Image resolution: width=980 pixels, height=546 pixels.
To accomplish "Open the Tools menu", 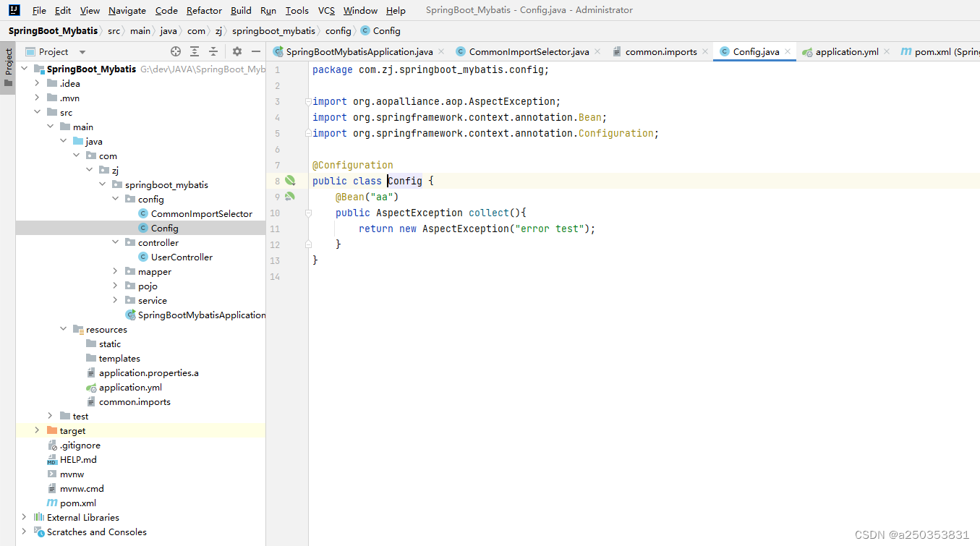I will pos(297,10).
